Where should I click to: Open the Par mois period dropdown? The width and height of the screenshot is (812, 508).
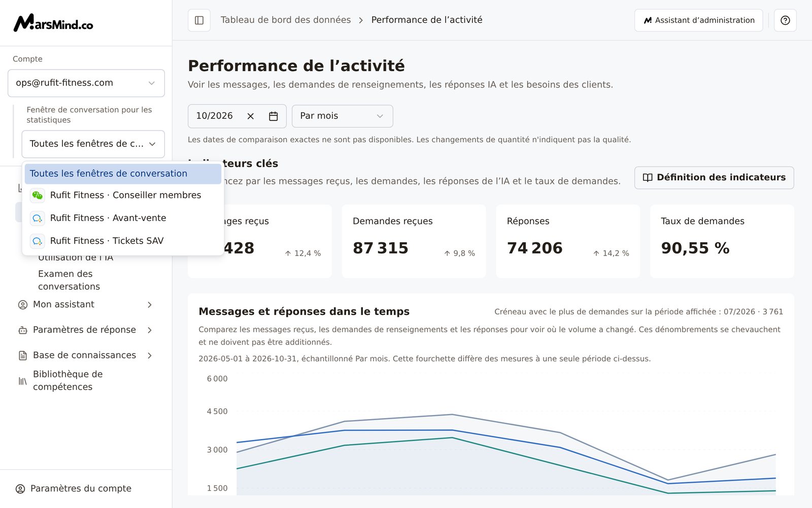pyautogui.click(x=342, y=116)
